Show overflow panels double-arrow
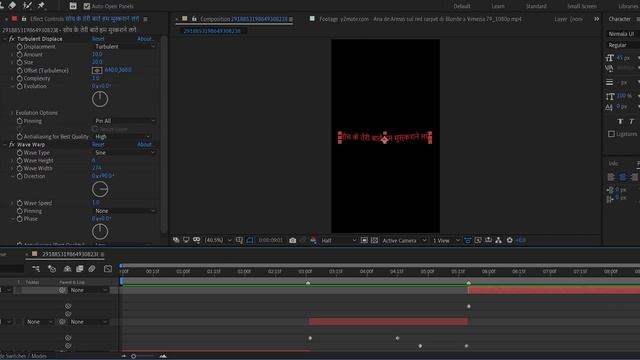This screenshot has width=640, height=360. click(596, 19)
